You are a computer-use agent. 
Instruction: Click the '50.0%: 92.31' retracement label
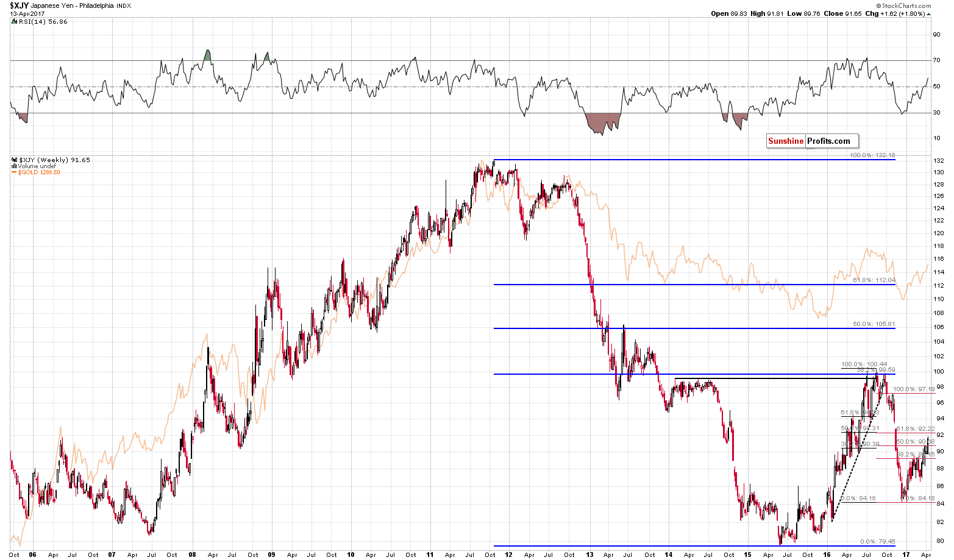pos(860,428)
